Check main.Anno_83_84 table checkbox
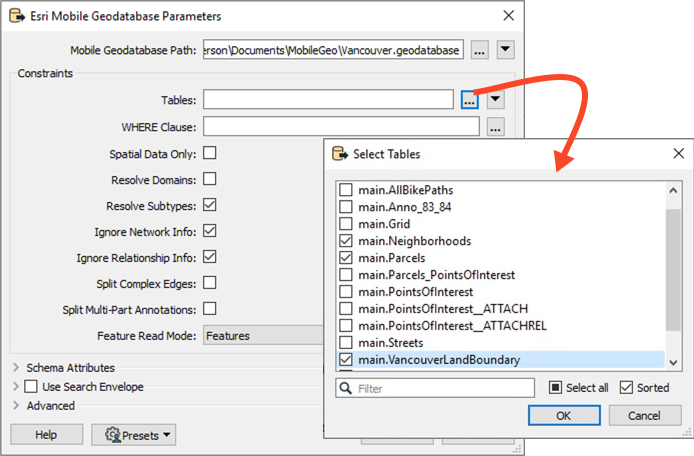 coord(346,207)
